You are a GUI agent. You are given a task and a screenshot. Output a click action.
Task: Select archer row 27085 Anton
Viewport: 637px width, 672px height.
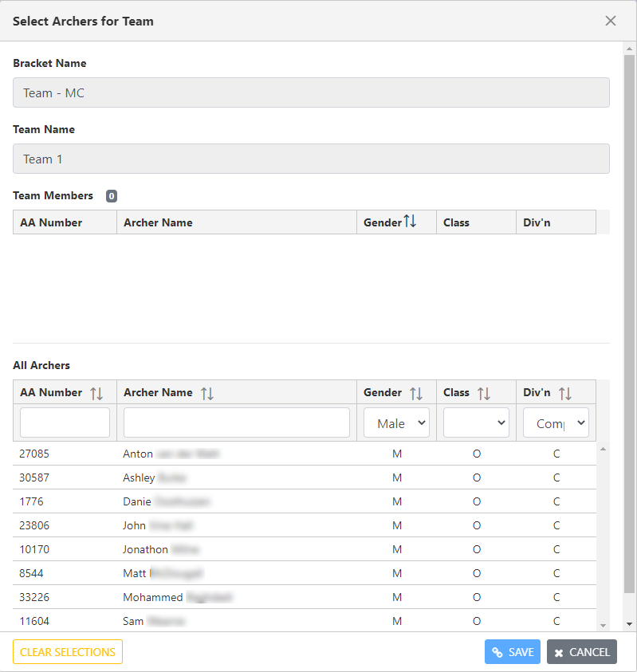coord(305,454)
